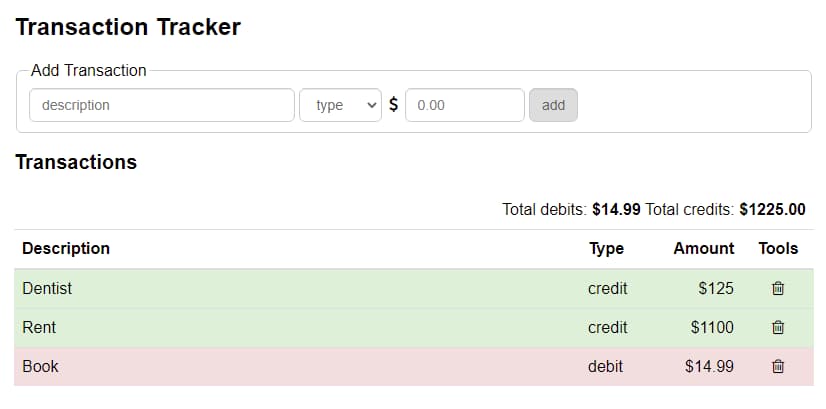
Task: Click the Amount column header
Action: 703,248
